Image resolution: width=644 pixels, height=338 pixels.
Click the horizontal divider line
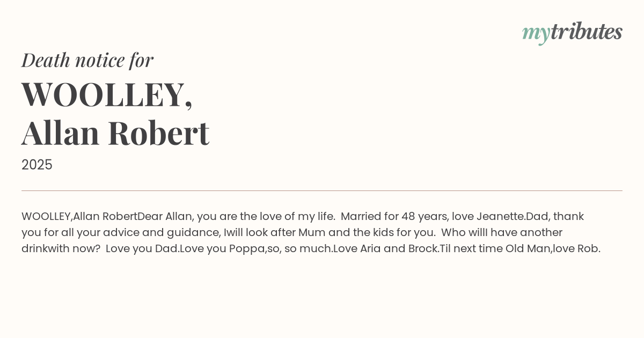click(x=322, y=190)
